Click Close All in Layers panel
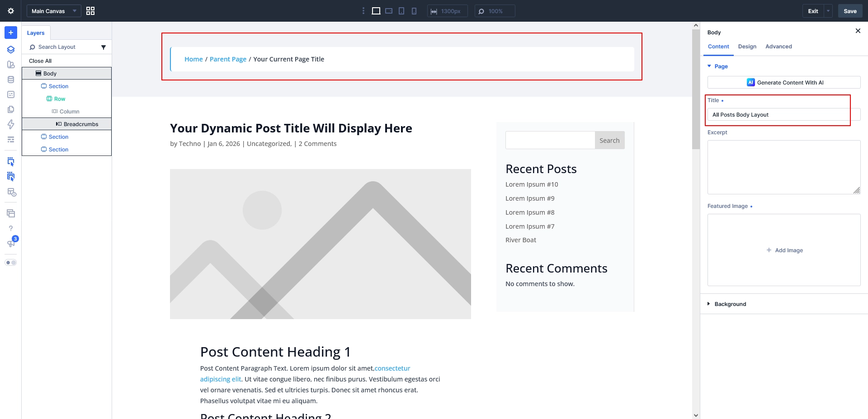The height and width of the screenshot is (419, 868). 40,61
